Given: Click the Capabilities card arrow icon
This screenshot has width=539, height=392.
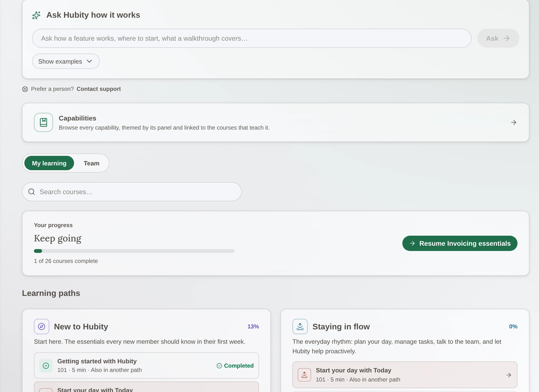Looking at the screenshot, I should pyautogui.click(x=514, y=122).
